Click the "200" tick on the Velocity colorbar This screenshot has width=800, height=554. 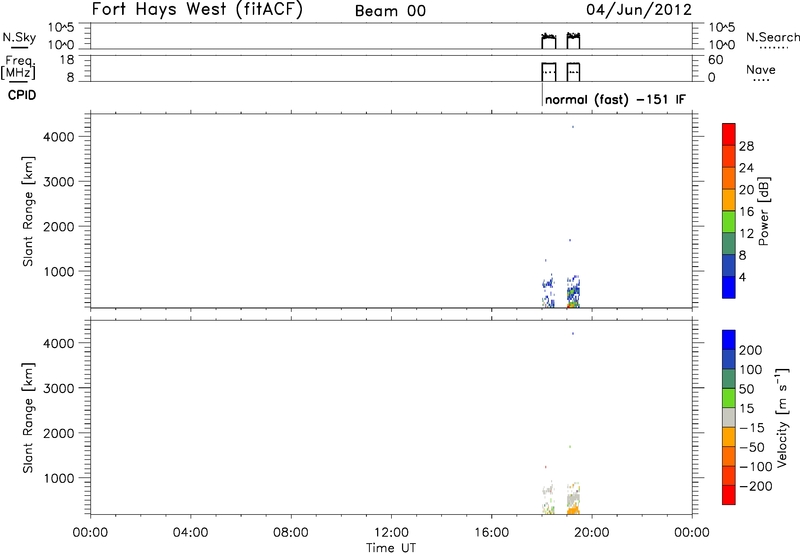[751, 350]
